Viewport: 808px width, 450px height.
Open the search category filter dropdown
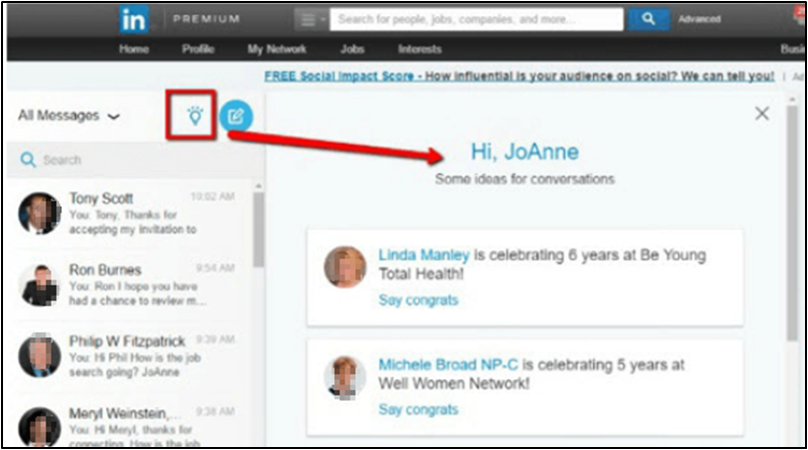pyautogui.click(x=311, y=19)
